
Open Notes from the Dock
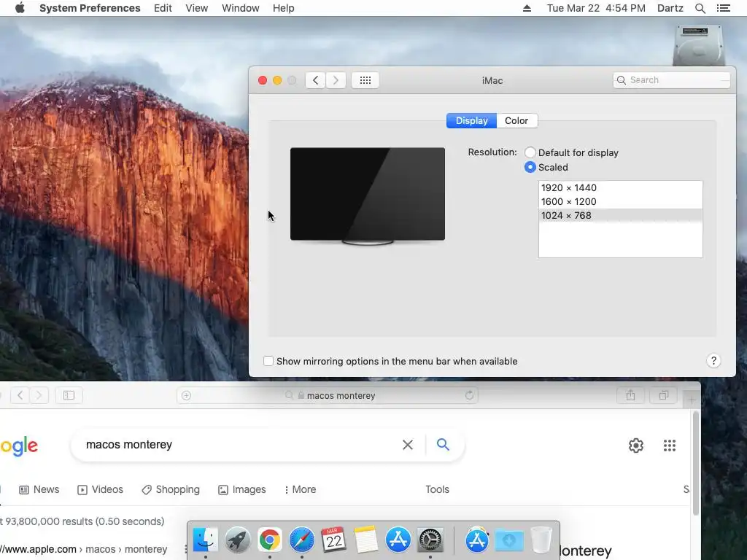tap(366, 540)
